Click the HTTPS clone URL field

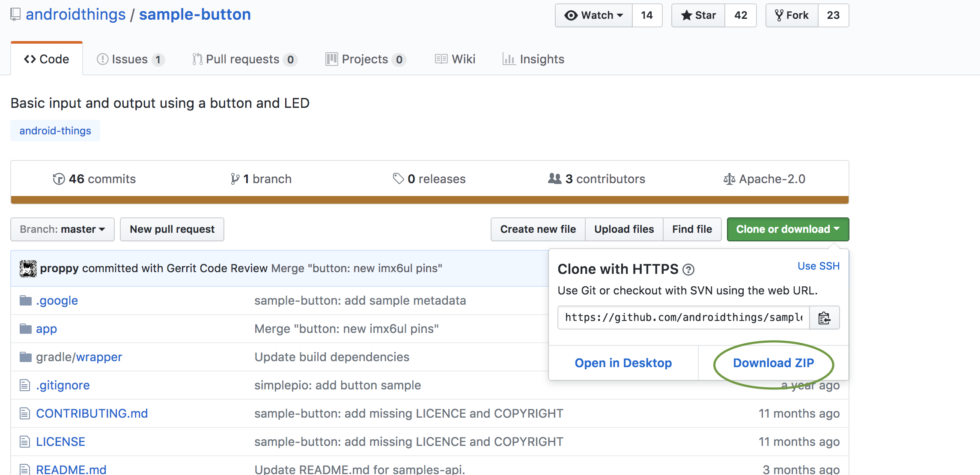[684, 318]
